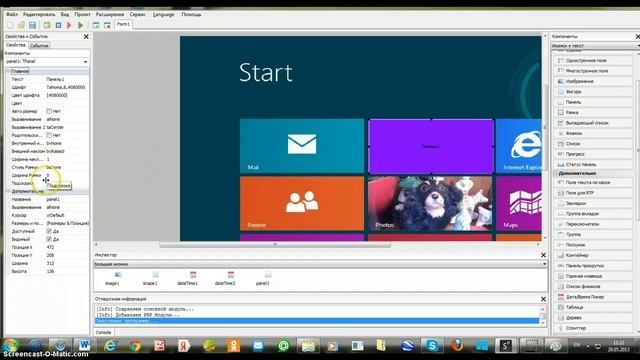Add the Панель component from palette
The width and height of the screenshot is (640, 360).
(x=593, y=102)
